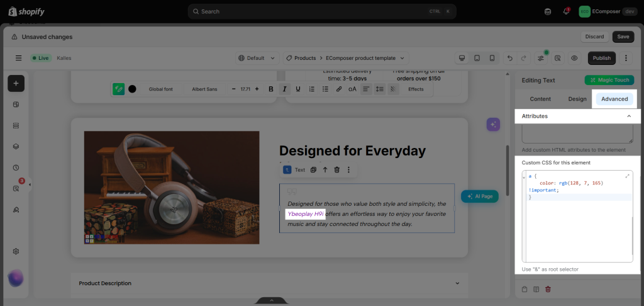Preview the page with eye icon
This screenshot has height=306, width=644.
click(574, 58)
